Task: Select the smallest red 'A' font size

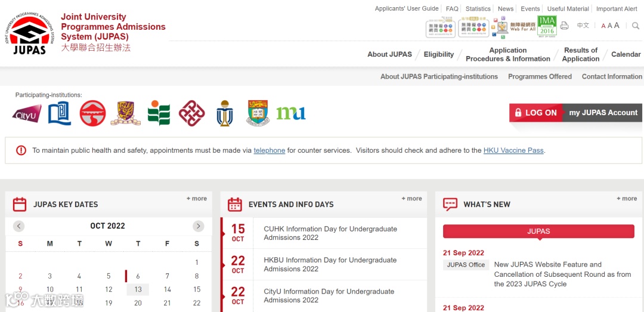Action: [603, 26]
